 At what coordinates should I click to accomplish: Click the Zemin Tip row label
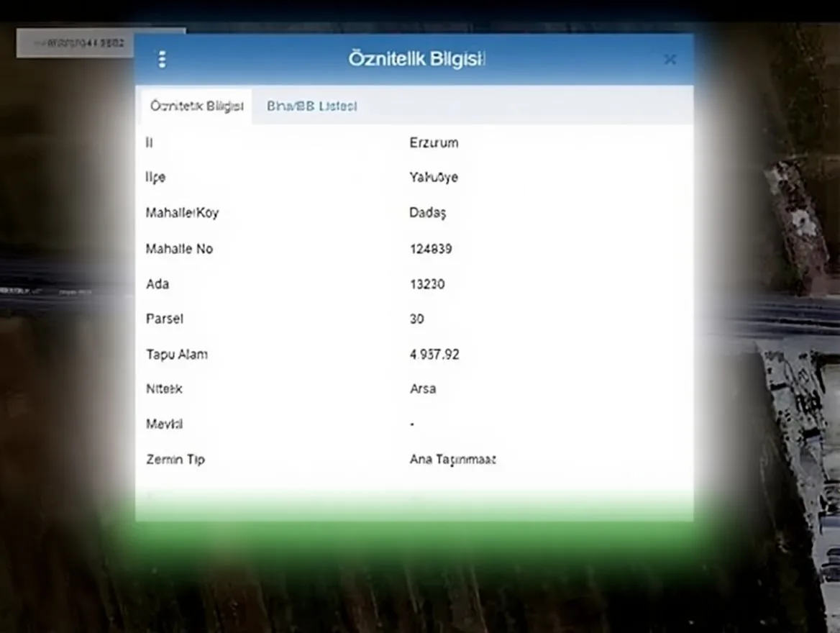(x=175, y=460)
